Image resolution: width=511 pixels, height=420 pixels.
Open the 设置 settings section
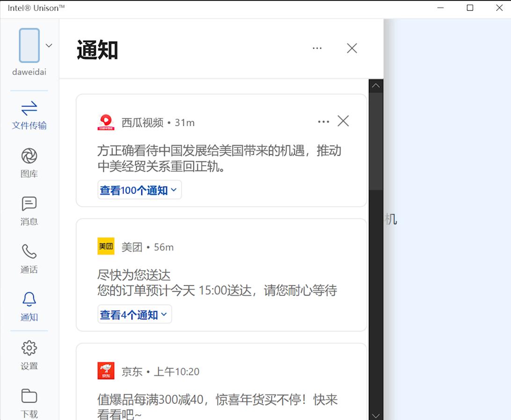click(29, 355)
